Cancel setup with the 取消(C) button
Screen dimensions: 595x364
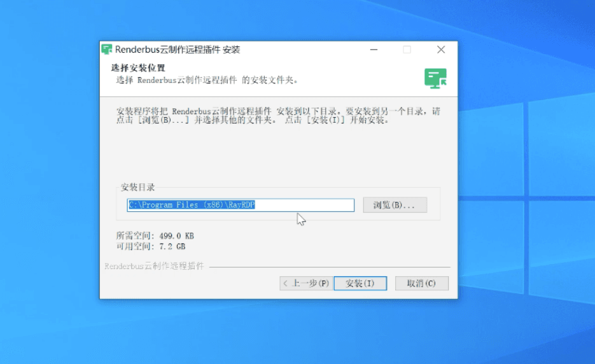tap(421, 283)
